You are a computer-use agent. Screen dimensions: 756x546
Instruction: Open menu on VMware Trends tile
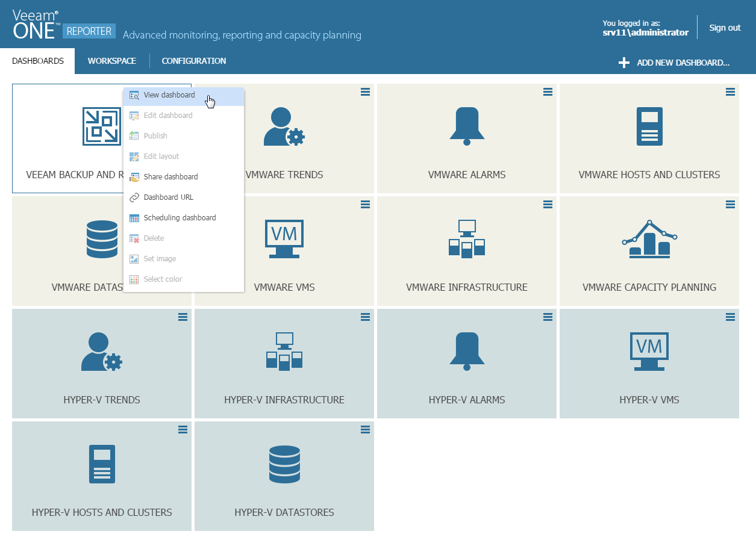point(365,92)
